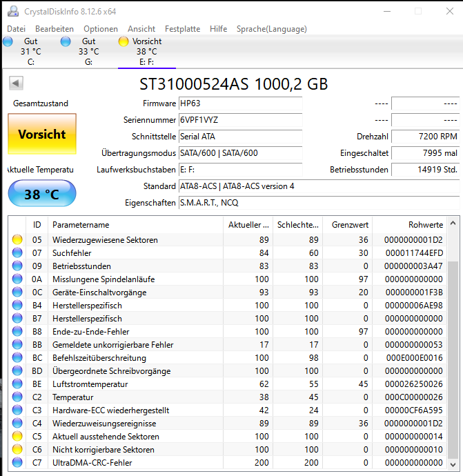Click the 38 °C temperature indicator
The width and height of the screenshot is (463, 476).
coord(42,193)
